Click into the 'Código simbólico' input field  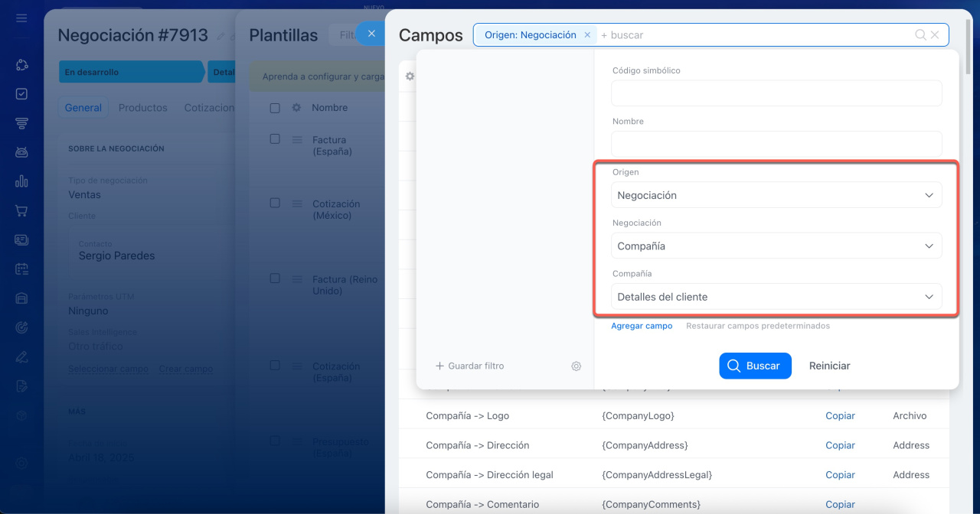point(776,93)
